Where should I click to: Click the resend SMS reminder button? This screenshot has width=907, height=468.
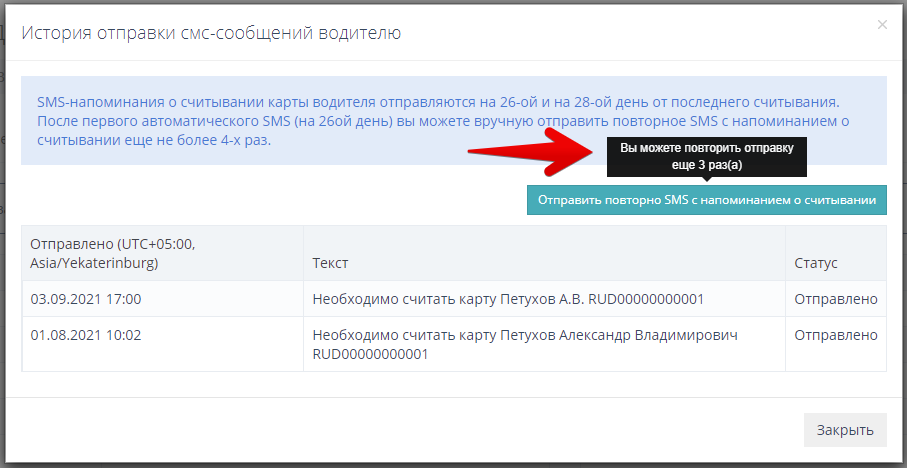coord(707,200)
